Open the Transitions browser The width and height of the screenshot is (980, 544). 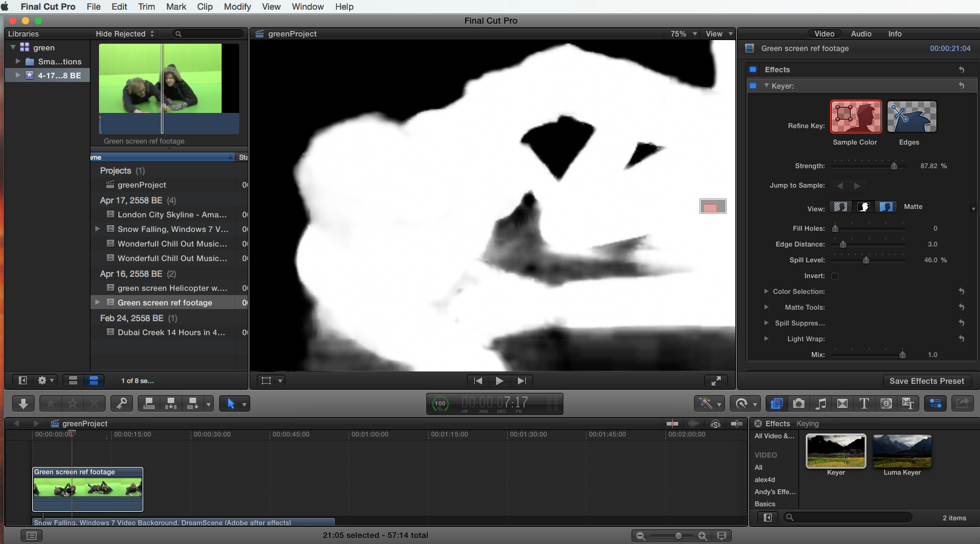coord(842,404)
